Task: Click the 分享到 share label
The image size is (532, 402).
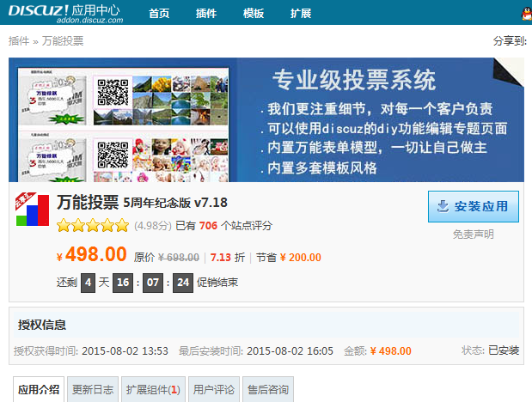Action: click(x=510, y=41)
